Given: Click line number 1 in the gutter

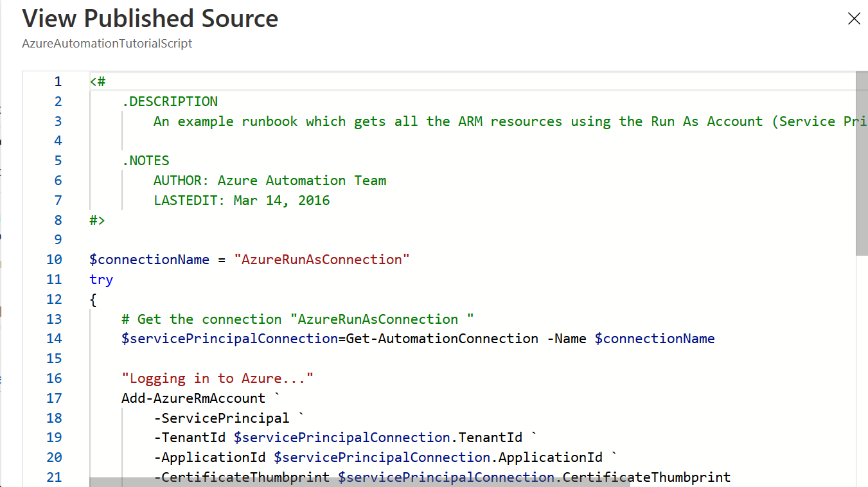Looking at the screenshot, I should click(58, 82).
